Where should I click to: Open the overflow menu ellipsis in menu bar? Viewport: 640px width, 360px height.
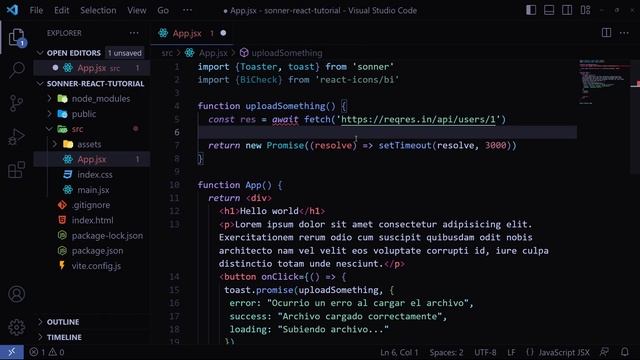tap(187, 10)
